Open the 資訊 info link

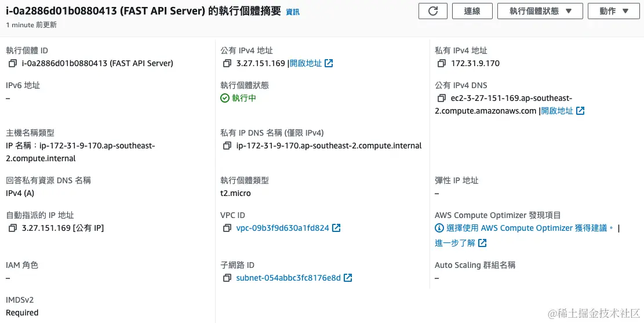point(293,12)
